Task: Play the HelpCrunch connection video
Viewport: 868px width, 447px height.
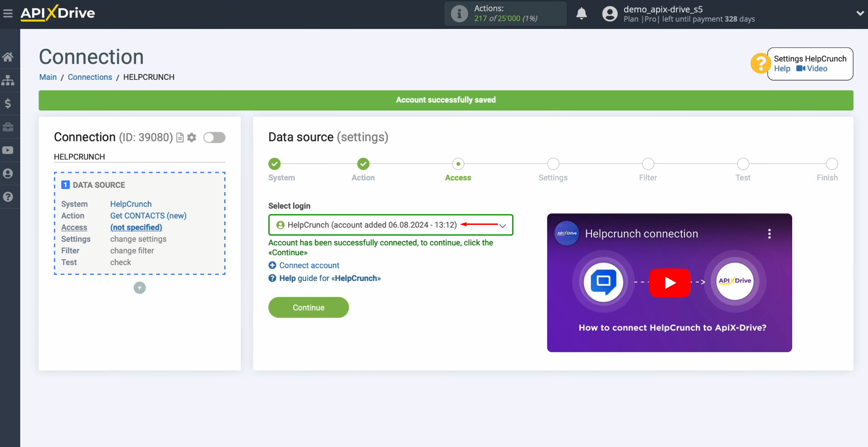Action: point(670,283)
